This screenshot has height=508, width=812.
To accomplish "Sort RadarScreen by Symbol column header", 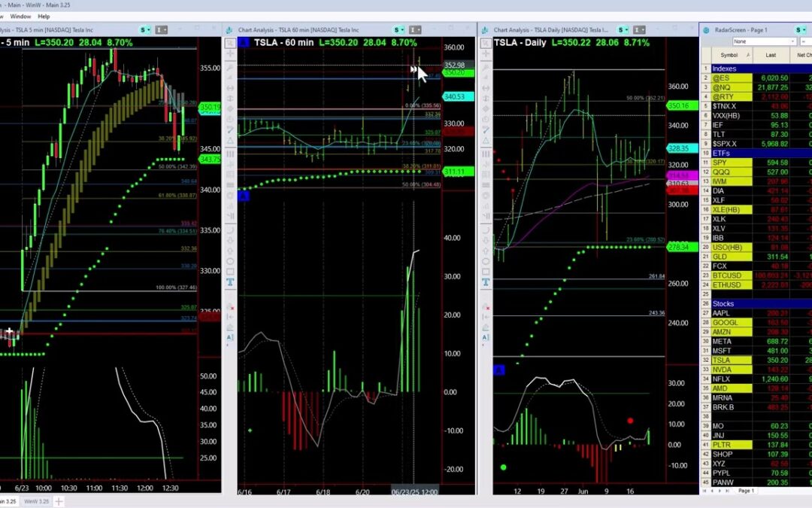I will (732, 55).
